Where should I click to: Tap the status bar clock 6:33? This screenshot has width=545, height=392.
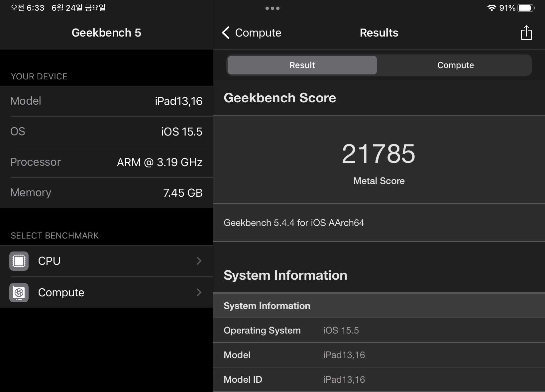pos(27,8)
